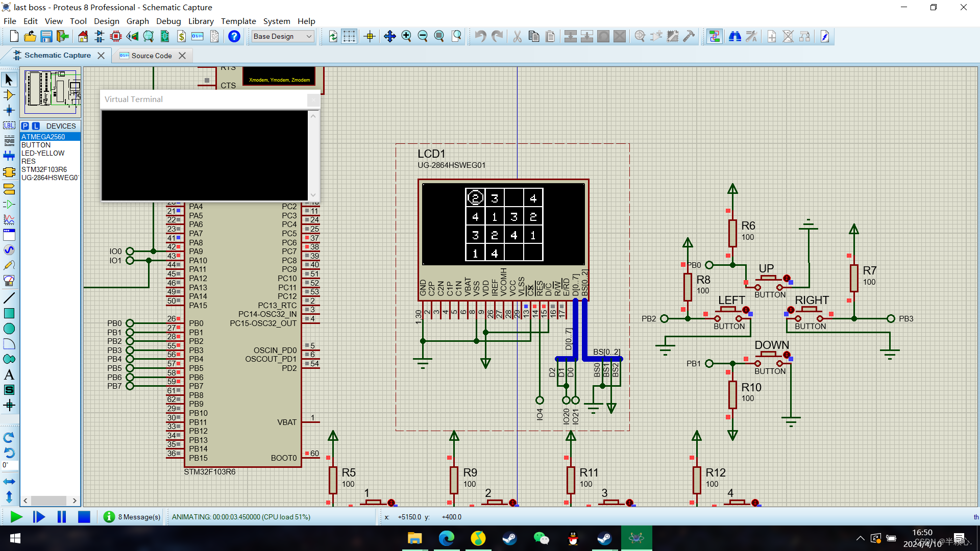This screenshot has width=980, height=551.
Task: Open Graph Mode from the left toolbar
Action: 9,220
